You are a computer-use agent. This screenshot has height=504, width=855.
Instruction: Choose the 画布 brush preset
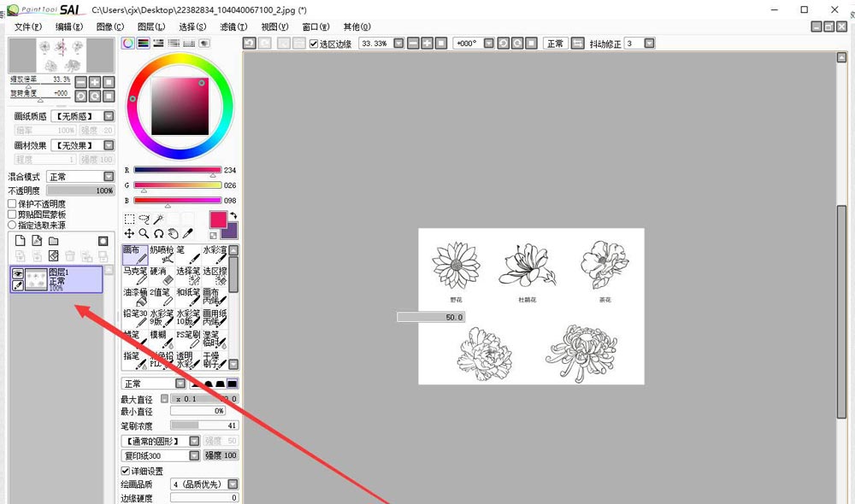(x=135, y=255)
